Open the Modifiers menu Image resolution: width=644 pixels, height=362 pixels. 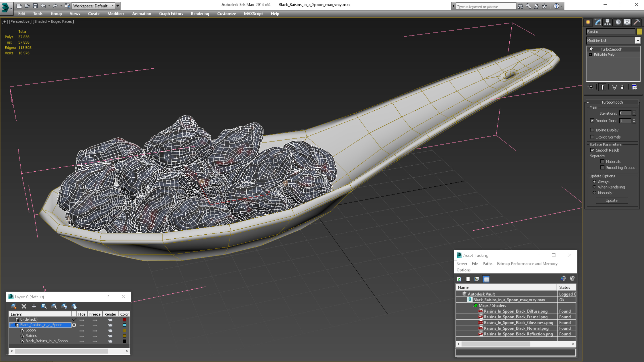[115, 14]
